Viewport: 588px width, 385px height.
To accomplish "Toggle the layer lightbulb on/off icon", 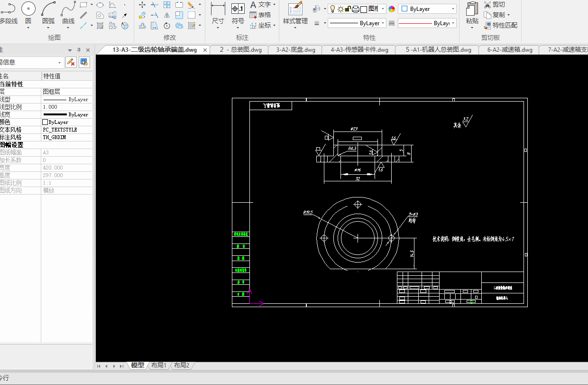I will click(332, 9).
